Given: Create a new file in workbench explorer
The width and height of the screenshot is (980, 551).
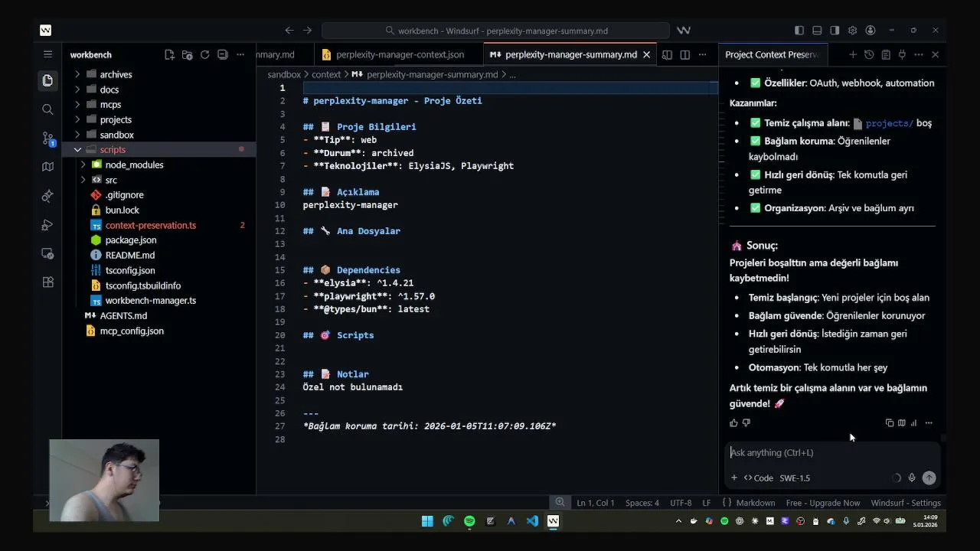Looking at the screenshot, I should click(169, 54).
